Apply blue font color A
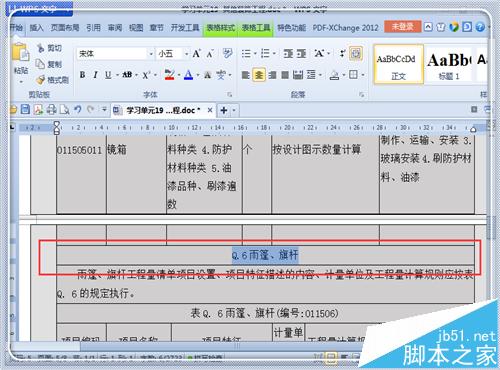The width and height of the screenshot is (500, 370). (x=188, y=75)
